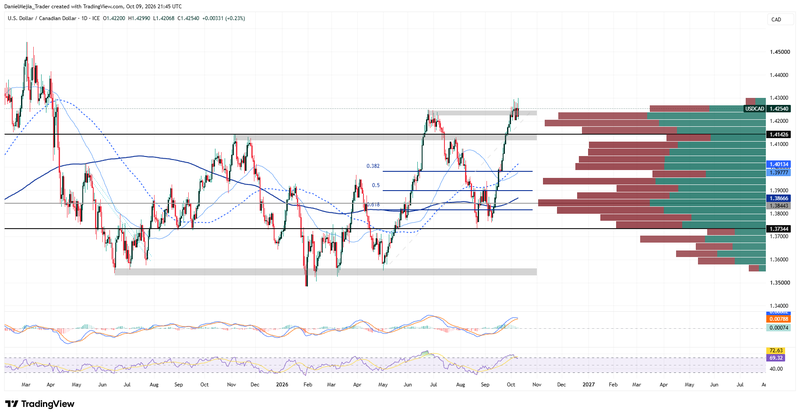Click the 1.39000 price axis label
This screenshot has height=417, width=800.
tap(778, 190)
